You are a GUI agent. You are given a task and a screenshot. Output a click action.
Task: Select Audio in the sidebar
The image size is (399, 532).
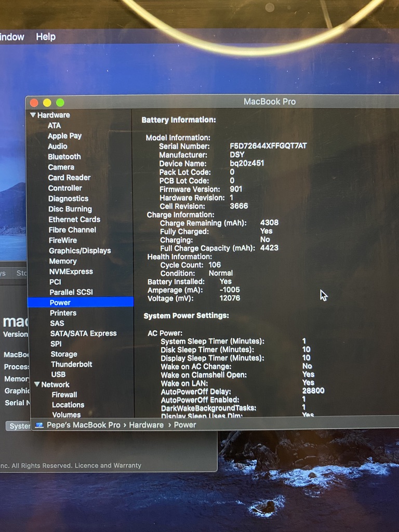[57, 146]
